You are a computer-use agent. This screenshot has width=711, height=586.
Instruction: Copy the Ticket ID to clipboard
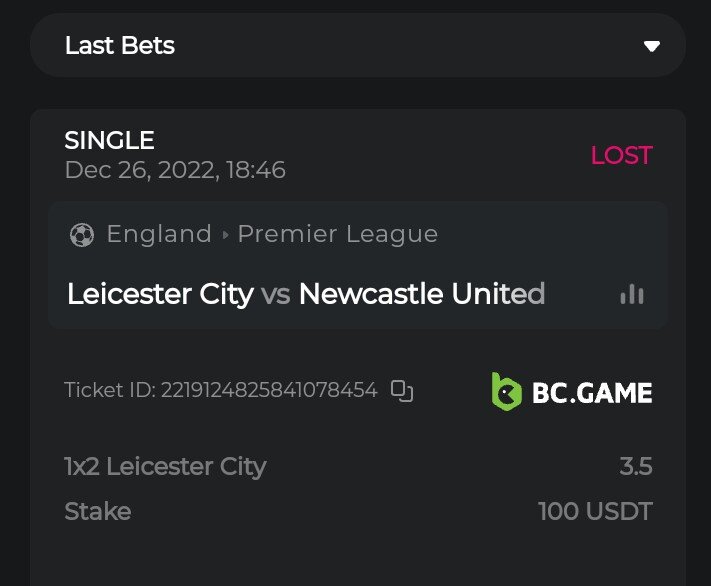pyautogui.click(x=402, y=391)
